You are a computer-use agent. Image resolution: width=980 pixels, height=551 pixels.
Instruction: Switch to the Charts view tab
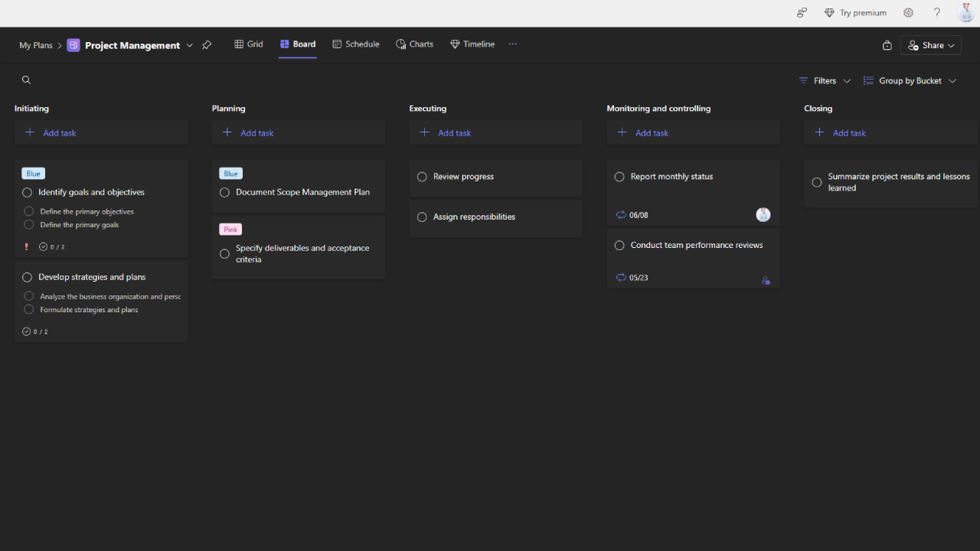(x=415, y=44)
